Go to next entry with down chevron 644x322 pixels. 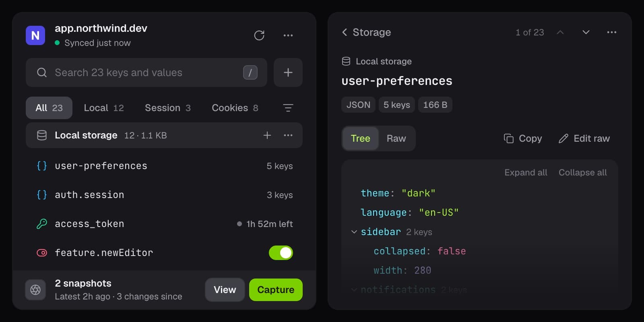[x=586, y=32]
